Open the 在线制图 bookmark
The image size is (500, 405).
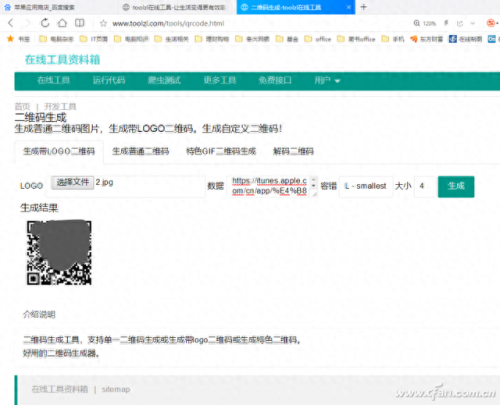(x=466, y=39)
